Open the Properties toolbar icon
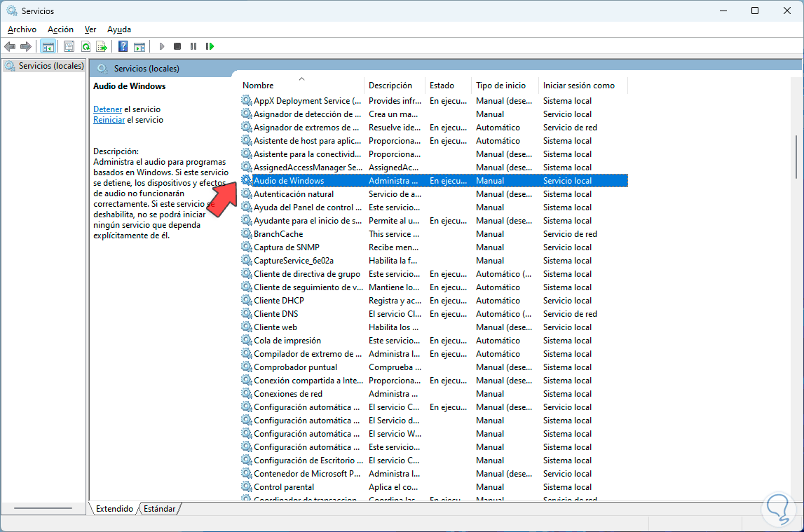Viewport: 804px width, 532px height. (x=69, y=47)
